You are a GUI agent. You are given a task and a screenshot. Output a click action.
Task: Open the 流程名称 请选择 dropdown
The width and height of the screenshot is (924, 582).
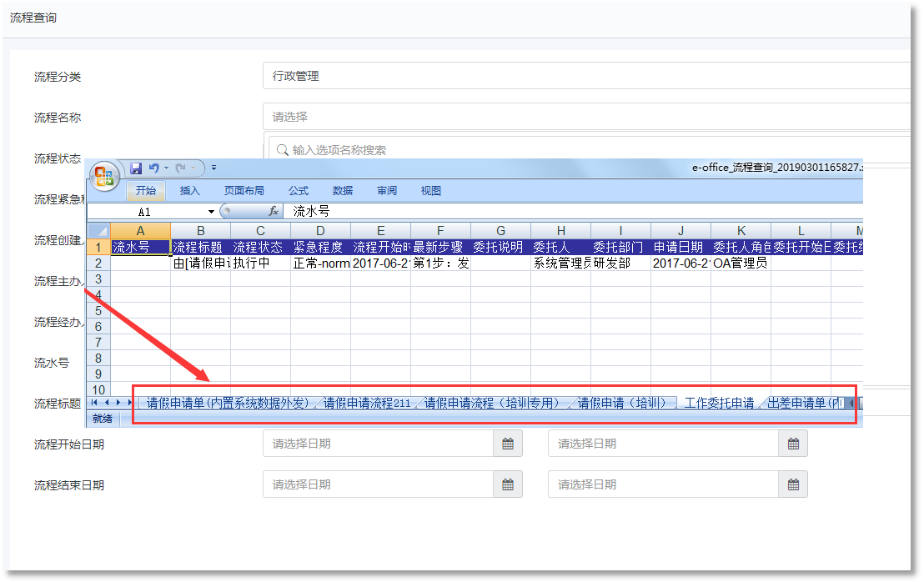[x=584, y=117]
